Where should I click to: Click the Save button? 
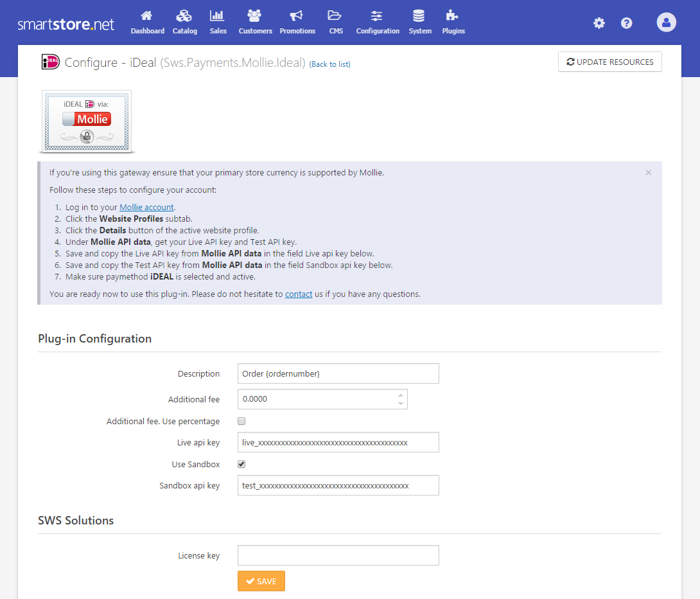[261, 580]
